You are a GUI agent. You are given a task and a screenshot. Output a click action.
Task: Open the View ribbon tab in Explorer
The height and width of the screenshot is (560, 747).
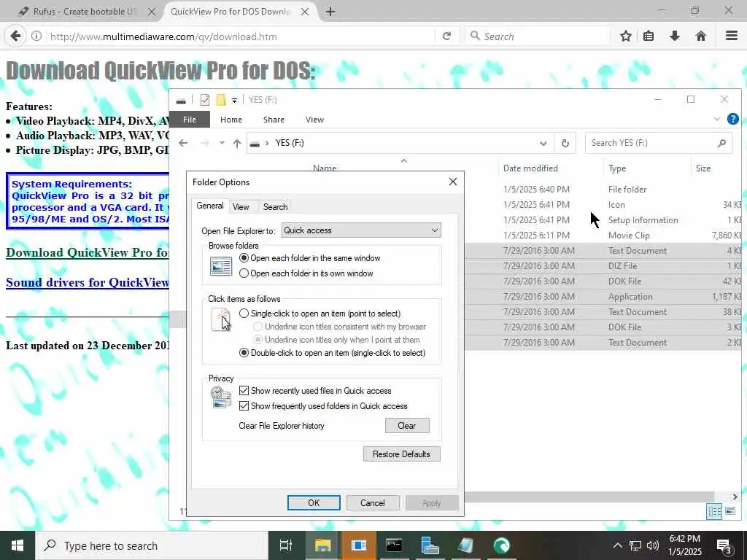click(314, 120)
